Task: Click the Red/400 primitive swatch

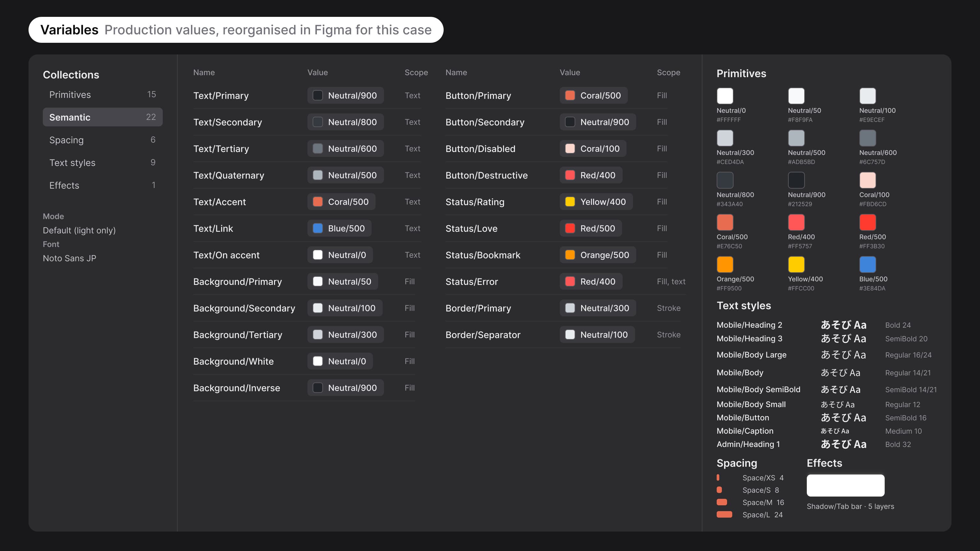Action: [796, 222]
